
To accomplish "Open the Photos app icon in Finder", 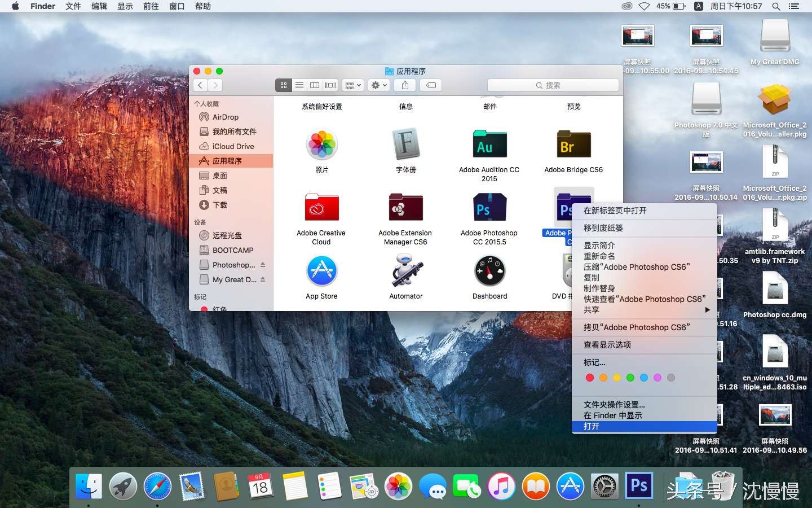I will pos(321,144).
